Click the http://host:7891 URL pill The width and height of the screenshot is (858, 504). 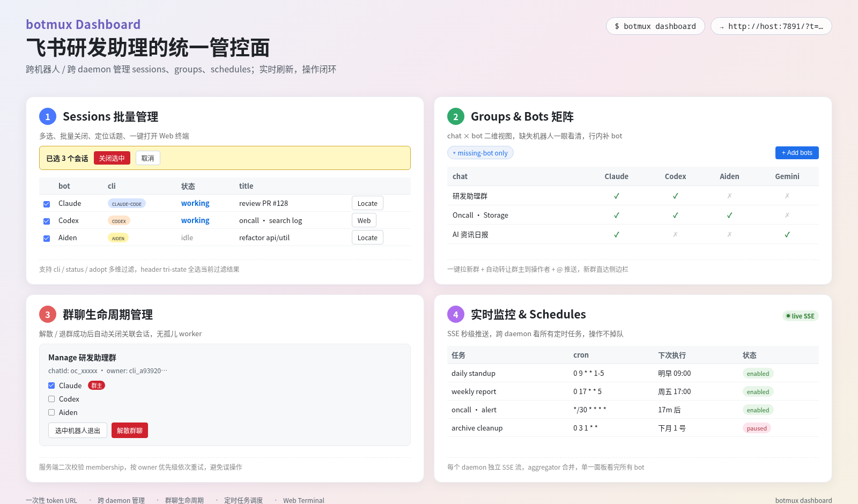coord(771,26)
